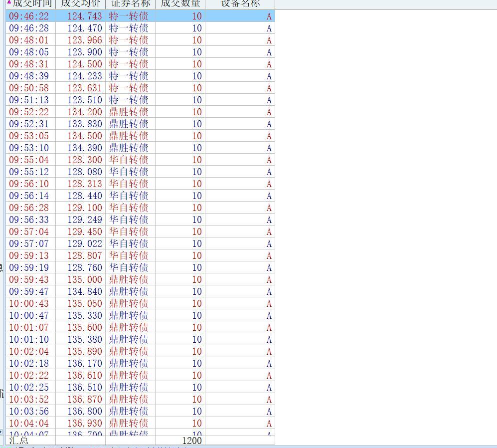Select the row with time 09:57:07
Screen dimensions: 497x448
[140, 243]
